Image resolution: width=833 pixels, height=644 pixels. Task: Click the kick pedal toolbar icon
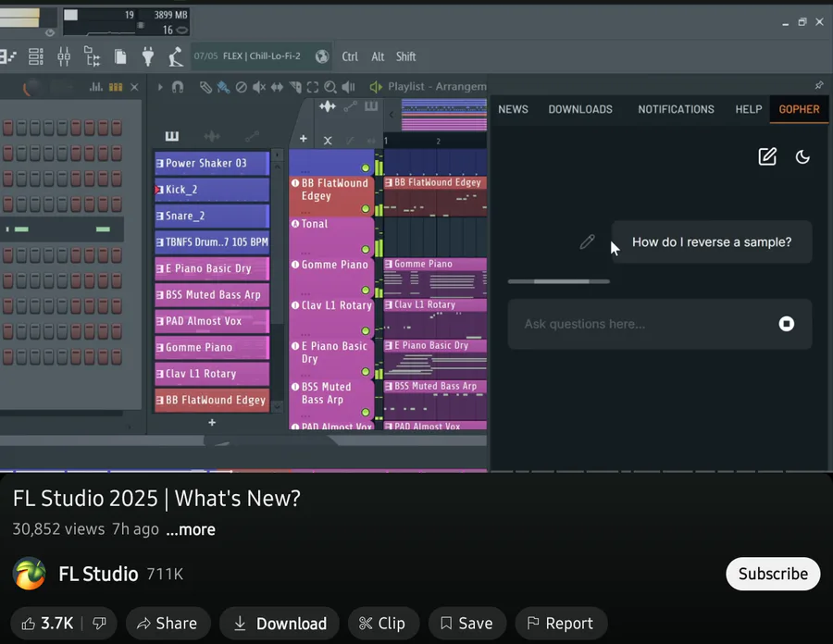coord(176,56)
